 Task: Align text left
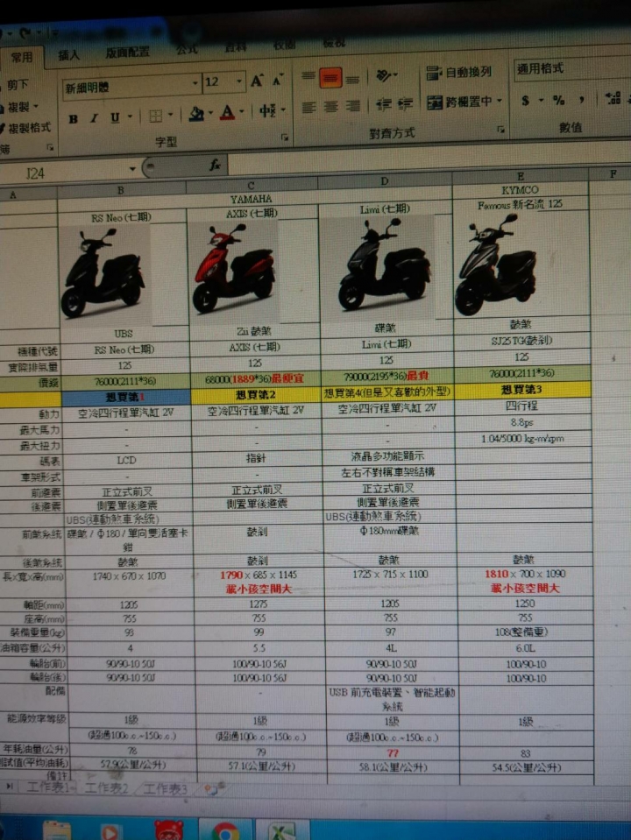(x=308, y=109)
